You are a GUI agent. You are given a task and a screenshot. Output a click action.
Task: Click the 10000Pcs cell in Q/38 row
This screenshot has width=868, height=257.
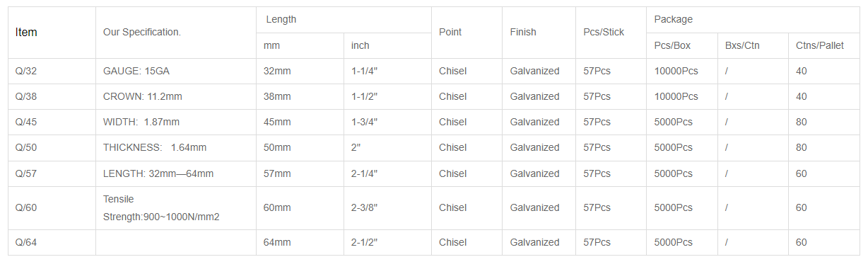pyautogui.click(x=682, y=96)
